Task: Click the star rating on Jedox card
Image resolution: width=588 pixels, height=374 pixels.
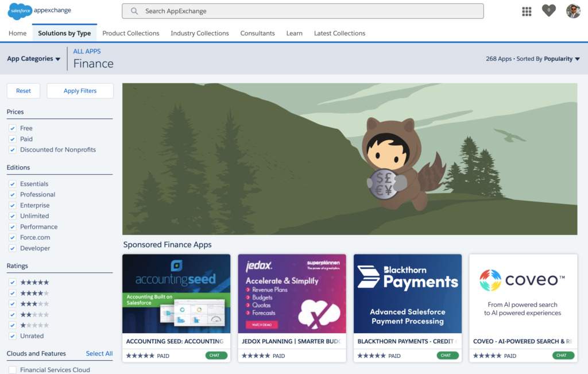Action: (256, 356)
